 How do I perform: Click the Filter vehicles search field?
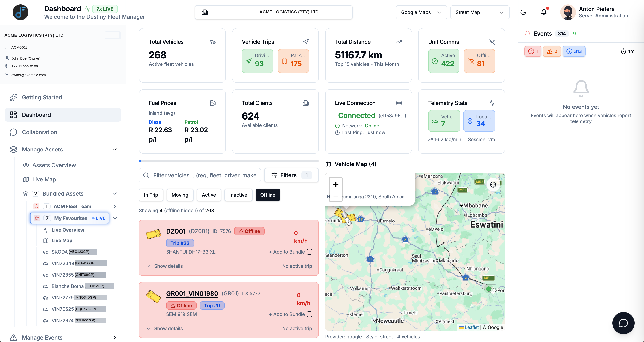click(200, 175)
